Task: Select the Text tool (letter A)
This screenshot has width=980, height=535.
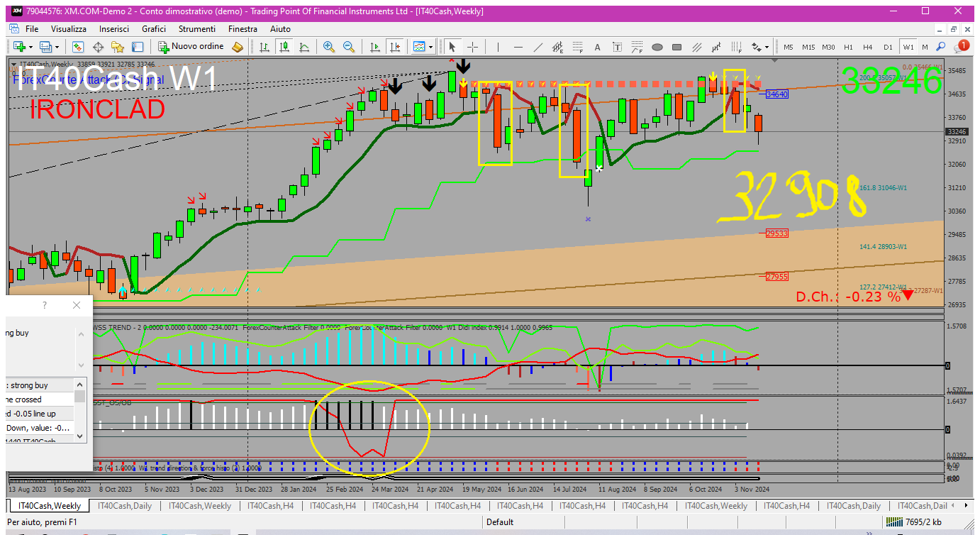Action: tap(598, 47)
